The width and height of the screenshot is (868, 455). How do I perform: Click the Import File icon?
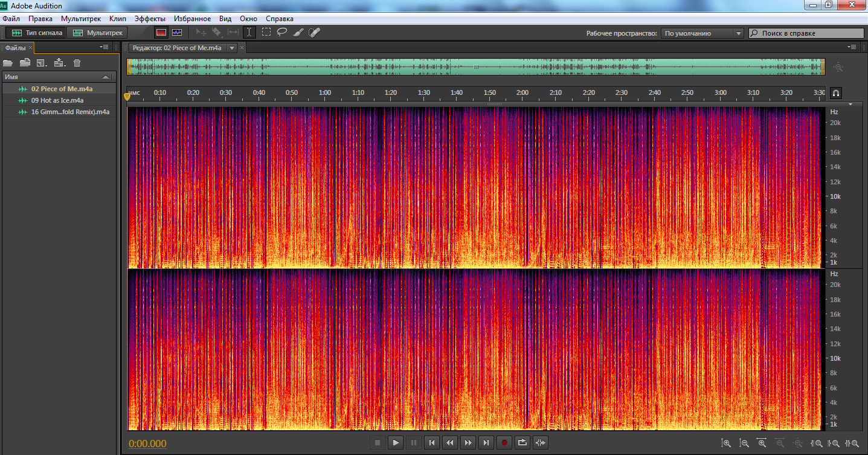point(25,63)
